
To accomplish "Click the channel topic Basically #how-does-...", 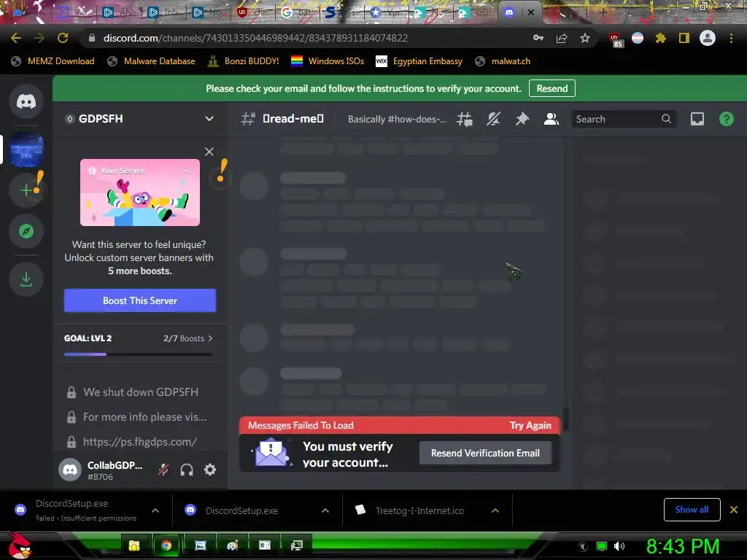I will click(x=398, y=119).
